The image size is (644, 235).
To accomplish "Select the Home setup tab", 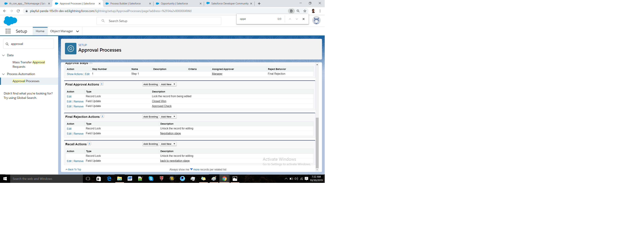I will (40, 31).
